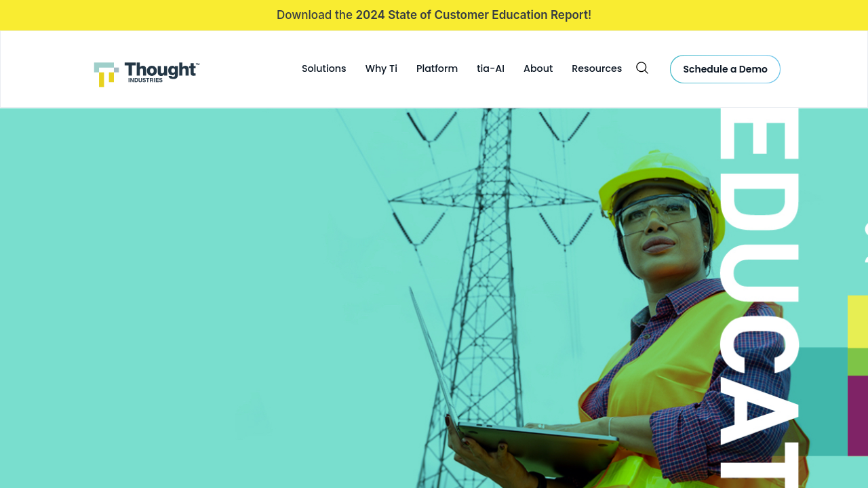Open the Solutions menu
The width and height of the screenshot is (868, 488).
click(x=323, y=68)
